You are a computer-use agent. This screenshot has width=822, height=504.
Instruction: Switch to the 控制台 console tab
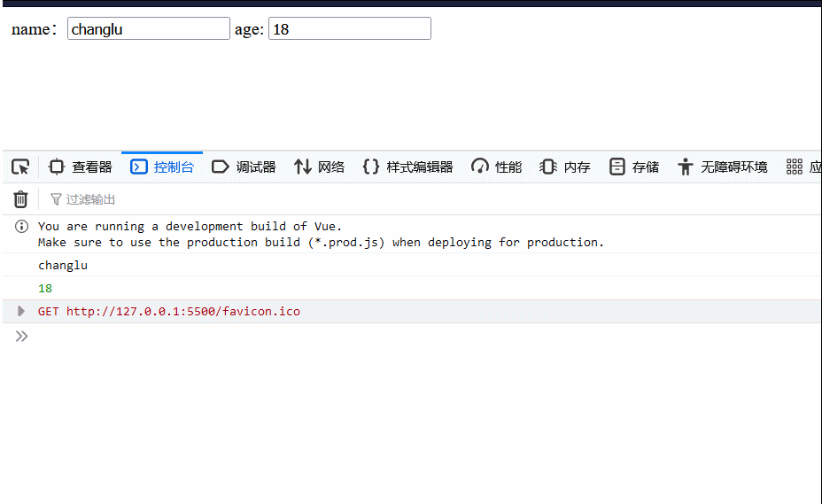[x=162, y=167]
